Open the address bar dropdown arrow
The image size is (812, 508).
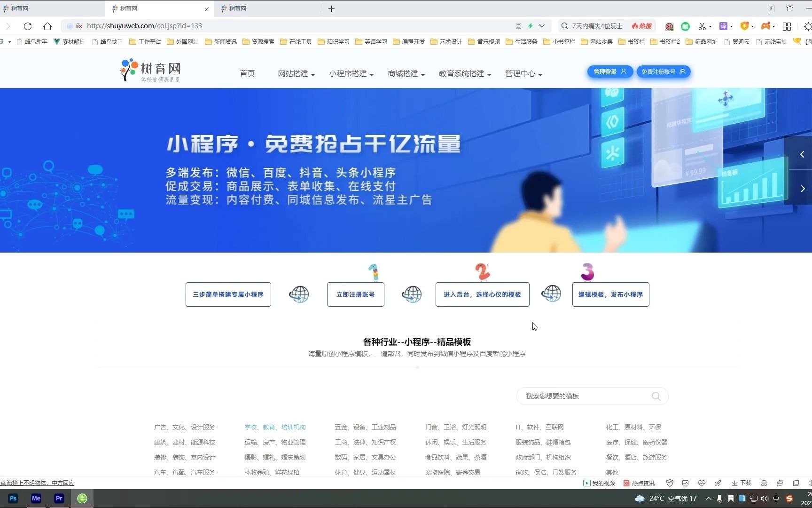542,26
